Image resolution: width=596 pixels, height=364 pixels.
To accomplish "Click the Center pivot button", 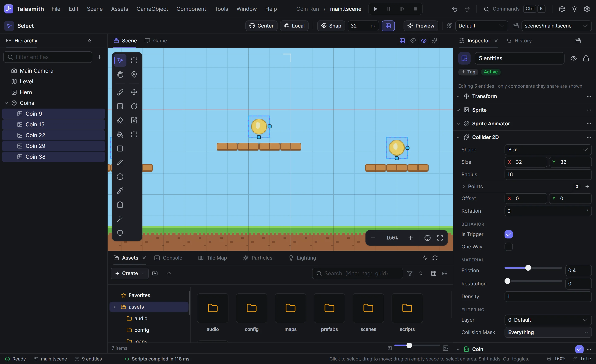I will coord(261,26).
